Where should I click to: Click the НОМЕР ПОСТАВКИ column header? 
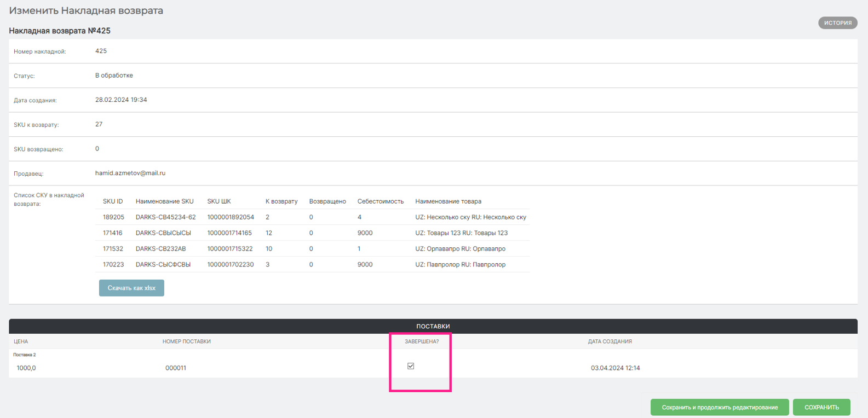(x=187, y=341)
